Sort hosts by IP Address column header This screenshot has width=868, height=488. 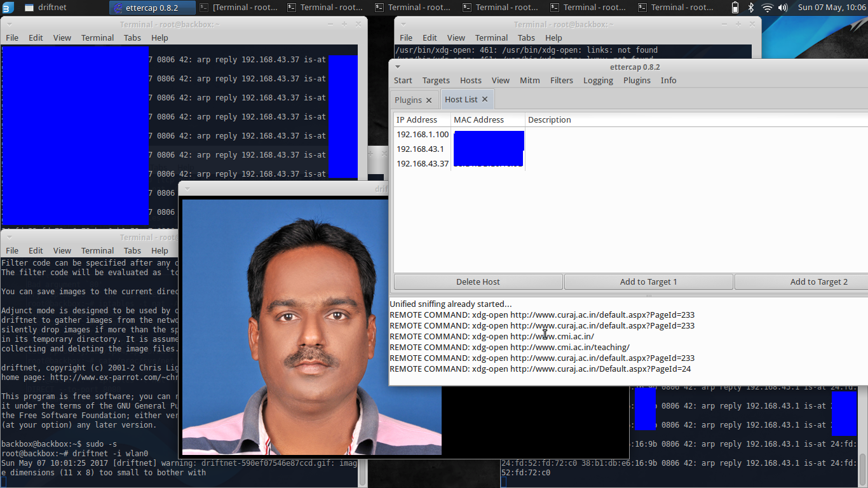(x=423, y=119)
